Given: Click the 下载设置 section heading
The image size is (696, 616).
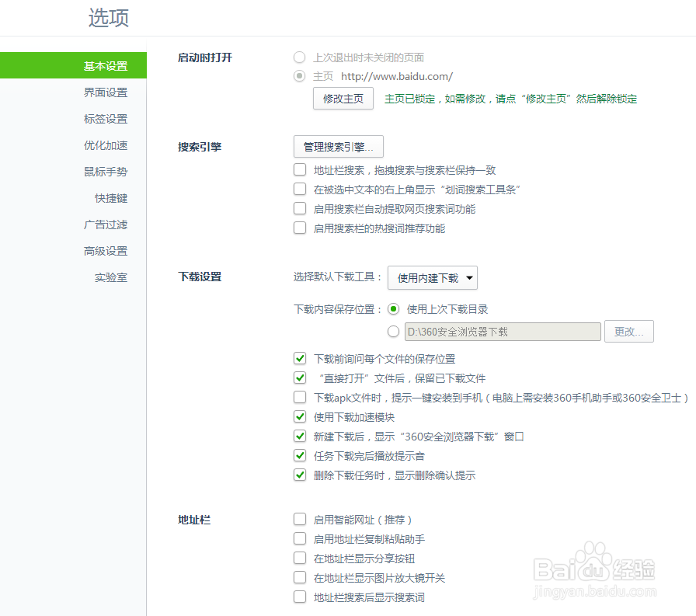Looking at the screenshot, I should tap(200, 277).
